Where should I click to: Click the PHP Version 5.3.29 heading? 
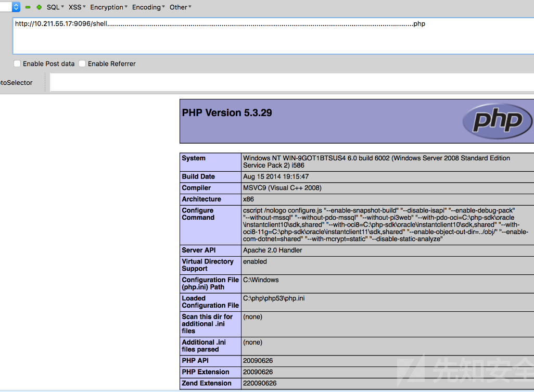click(x=227, y=113)
